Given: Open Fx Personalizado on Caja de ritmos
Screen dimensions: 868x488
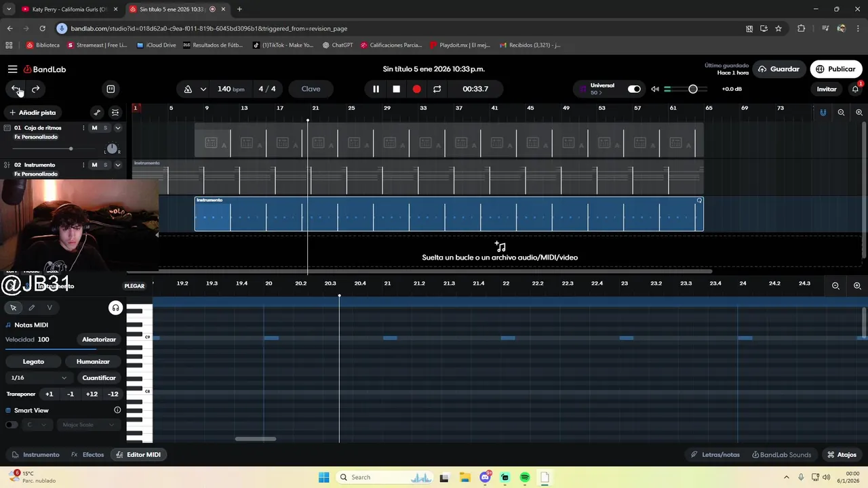Looking at the screenshot, I should point(36,137).
